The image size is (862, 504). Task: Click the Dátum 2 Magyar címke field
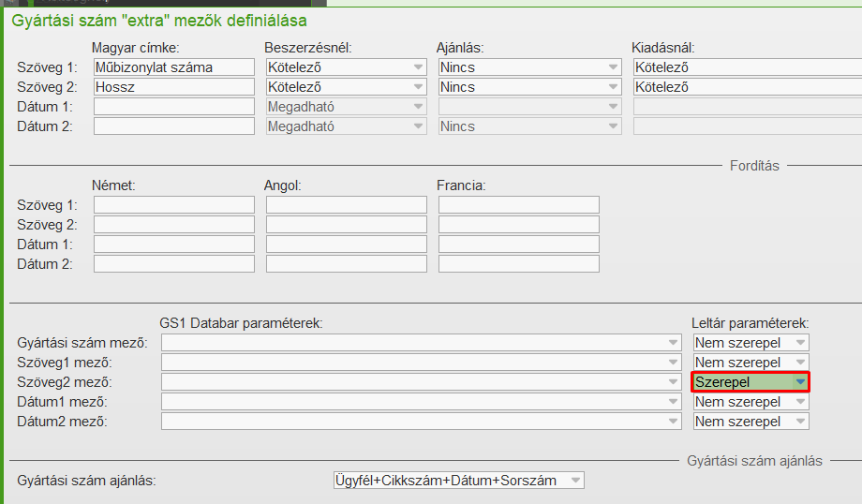coord(173,126)
